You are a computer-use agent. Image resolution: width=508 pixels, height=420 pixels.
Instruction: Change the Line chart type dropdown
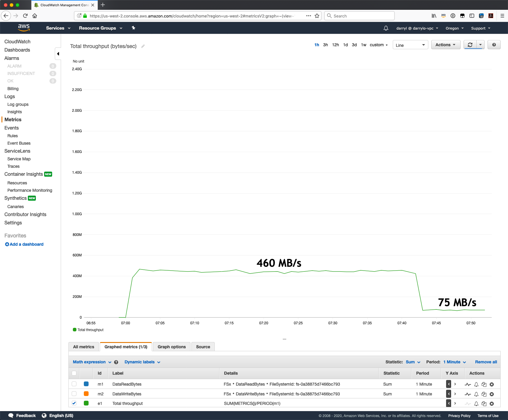pos(410,45)
